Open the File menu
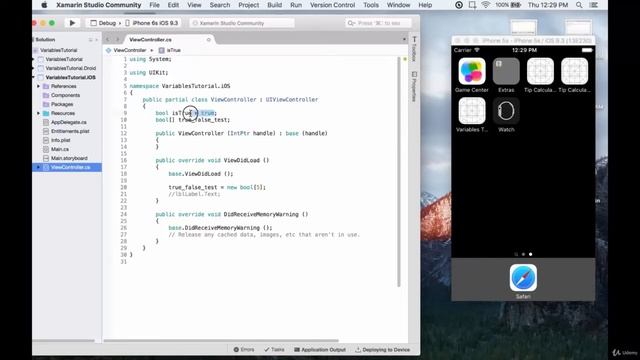Image resolution: width=640 pixels, height=360 pixels. click(x=154, y=5)
